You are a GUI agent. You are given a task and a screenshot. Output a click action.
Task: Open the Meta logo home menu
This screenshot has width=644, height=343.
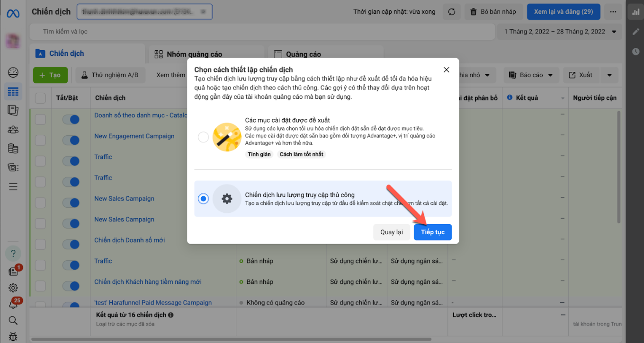click(x=13, y=13)
